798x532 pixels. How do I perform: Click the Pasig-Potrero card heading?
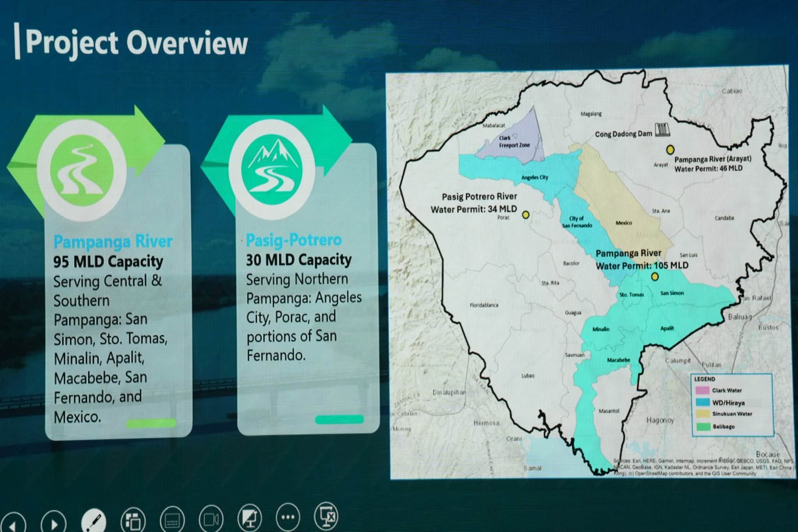tap(294, 240)
